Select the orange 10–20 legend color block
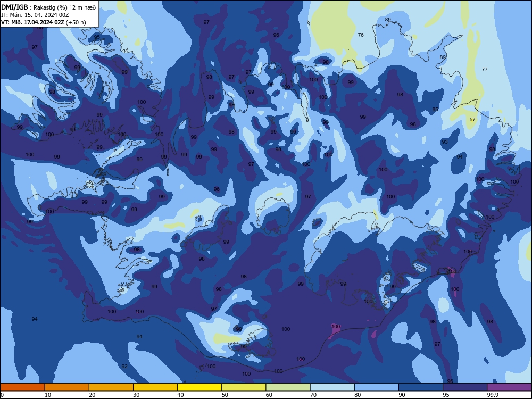 pos(67,387)
